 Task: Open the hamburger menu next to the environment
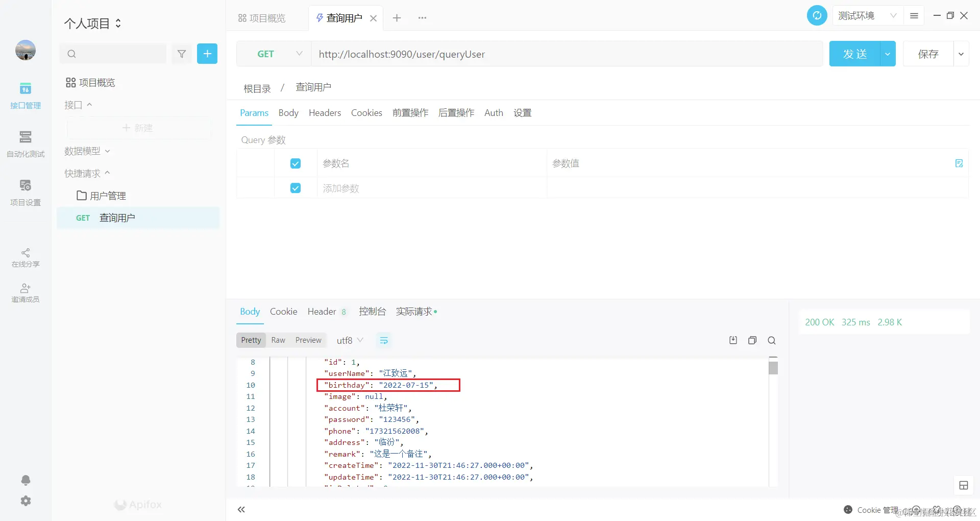click(x=914, y=16)
